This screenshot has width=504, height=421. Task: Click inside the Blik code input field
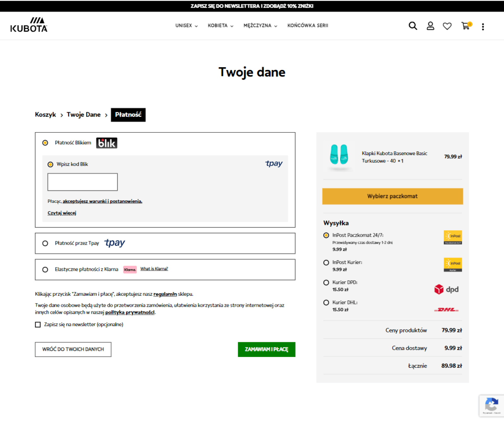click(x=82, y=182)
